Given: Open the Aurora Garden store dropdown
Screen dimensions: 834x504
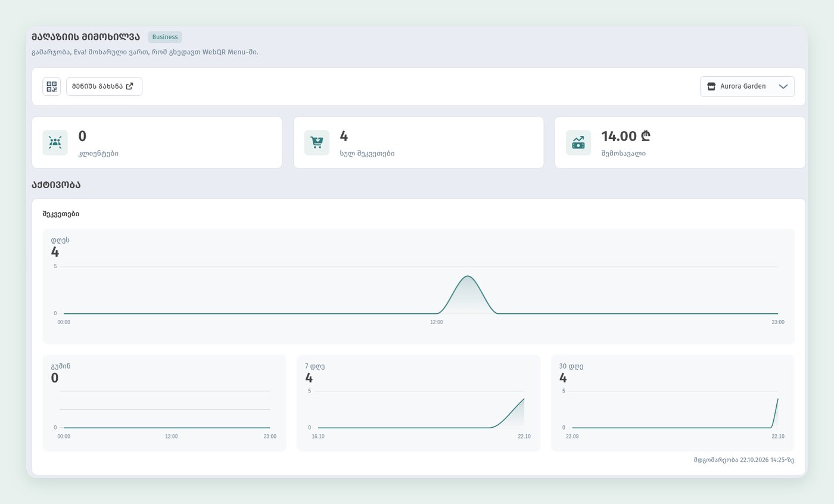Looking at the screenshot, I should click(747, 86).
